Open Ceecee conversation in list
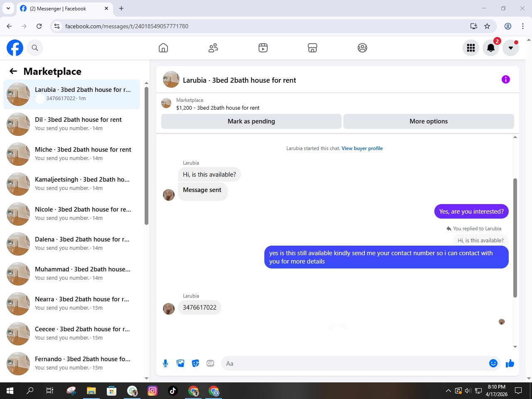 pyautogui.click(x=71, y=334)
